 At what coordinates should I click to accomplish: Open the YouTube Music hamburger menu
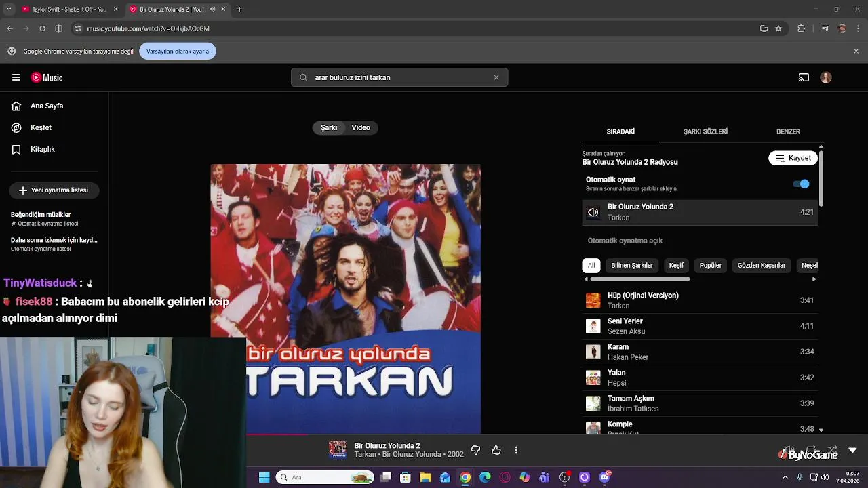(16, 77)
